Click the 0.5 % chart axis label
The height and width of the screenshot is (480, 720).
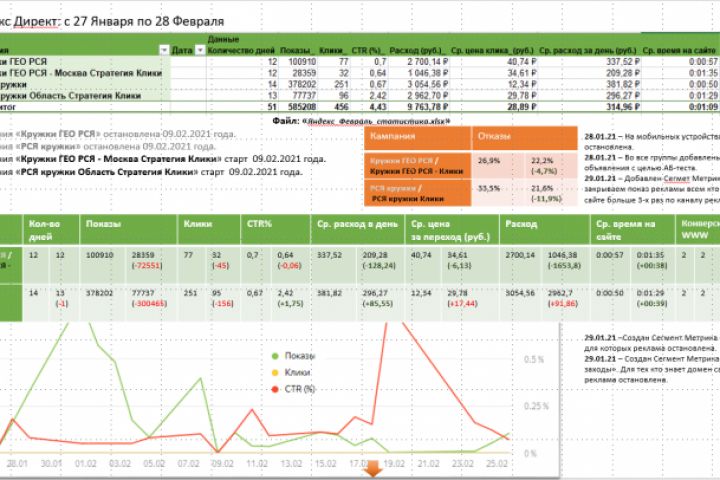(x=534, y=360)
